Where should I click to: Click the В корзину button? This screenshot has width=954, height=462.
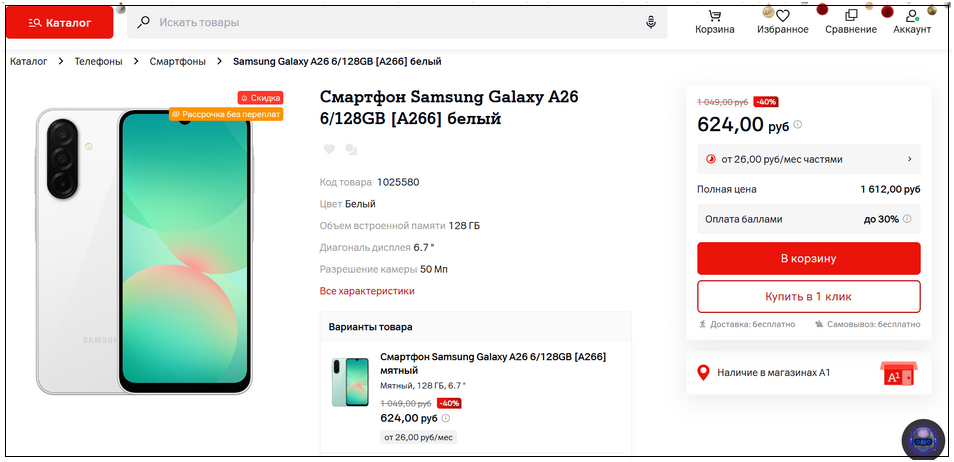coord(808,258)
